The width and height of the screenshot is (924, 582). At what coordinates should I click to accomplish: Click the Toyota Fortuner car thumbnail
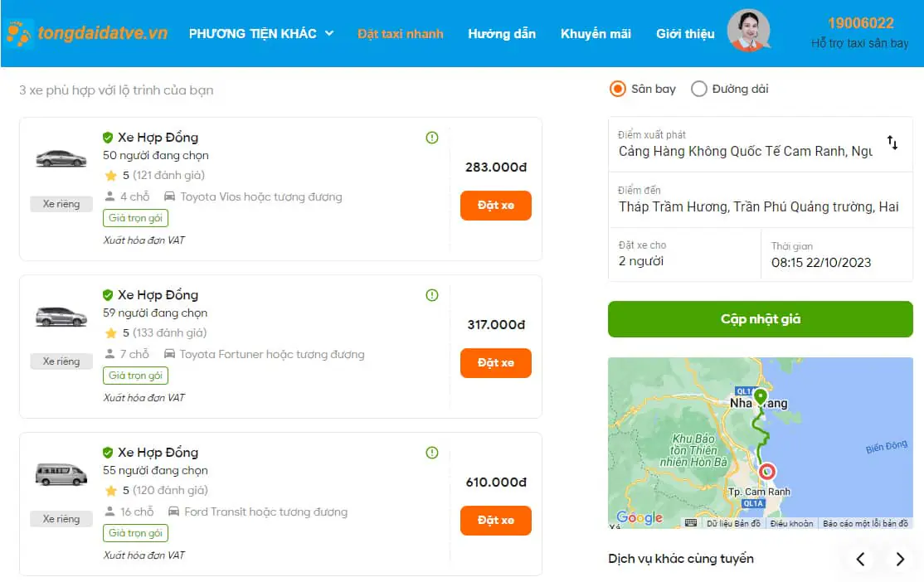pyautogui.click(x=61, y=316)
